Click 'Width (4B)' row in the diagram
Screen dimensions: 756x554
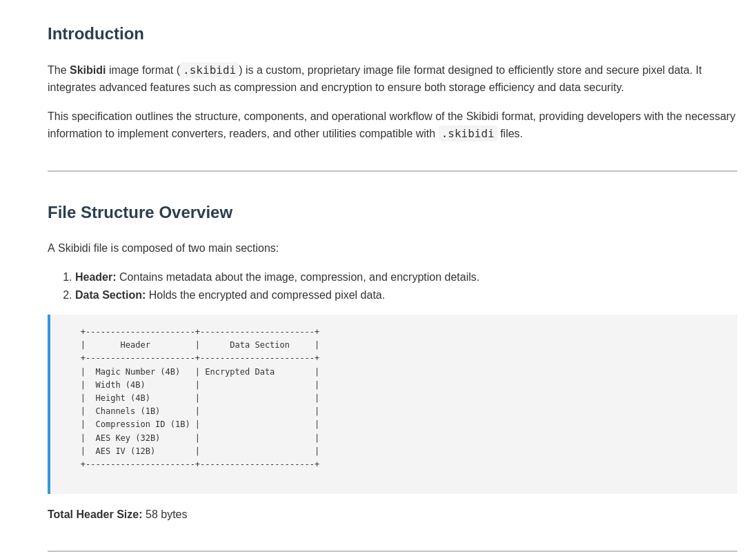[120, 385]
